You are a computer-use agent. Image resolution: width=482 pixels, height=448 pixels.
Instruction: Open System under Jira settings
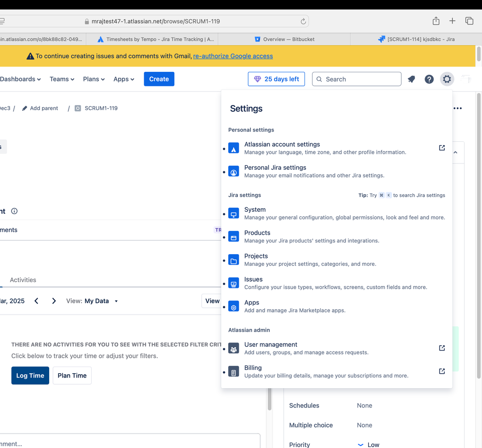337,213
